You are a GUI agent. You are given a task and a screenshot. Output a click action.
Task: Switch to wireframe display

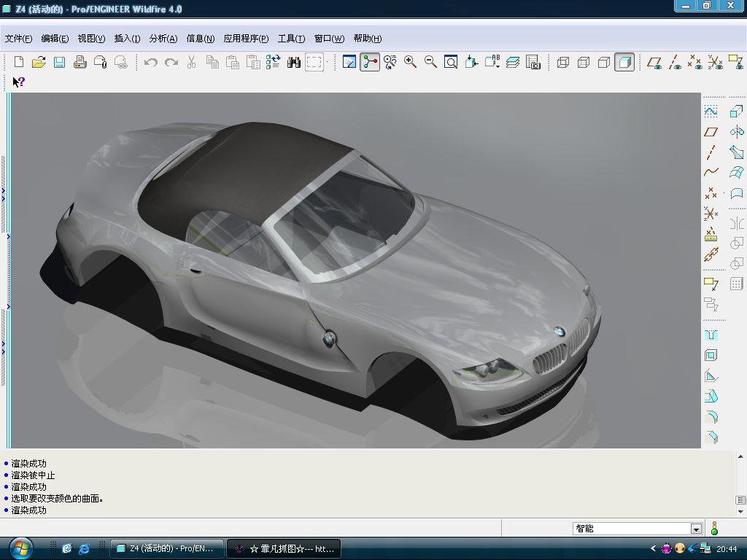pyautogui.click(x=563, y=62)
